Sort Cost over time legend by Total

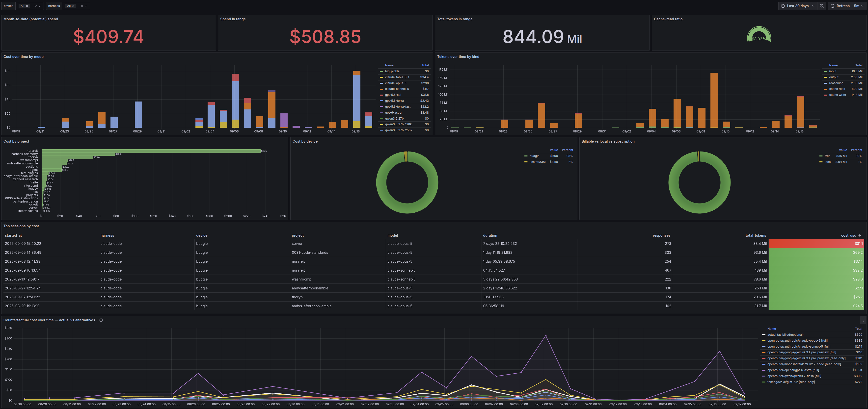[x=425, y=65]
